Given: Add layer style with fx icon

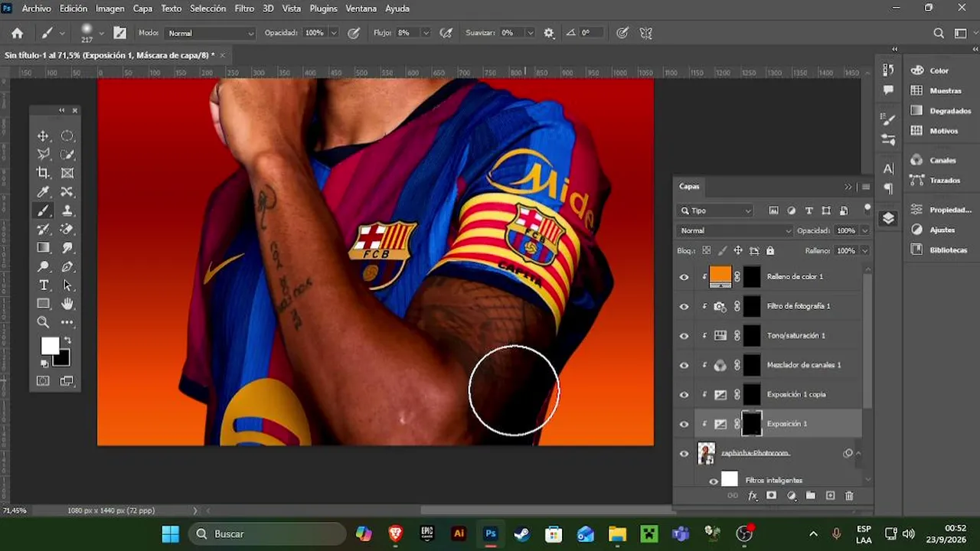Looking at the screenshot, I should [753, 496].
